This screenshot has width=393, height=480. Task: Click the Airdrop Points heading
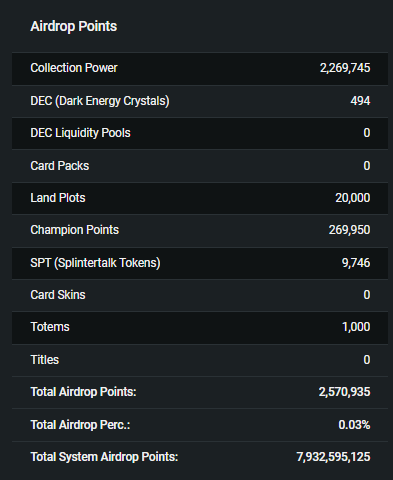(x=74, y=26)
